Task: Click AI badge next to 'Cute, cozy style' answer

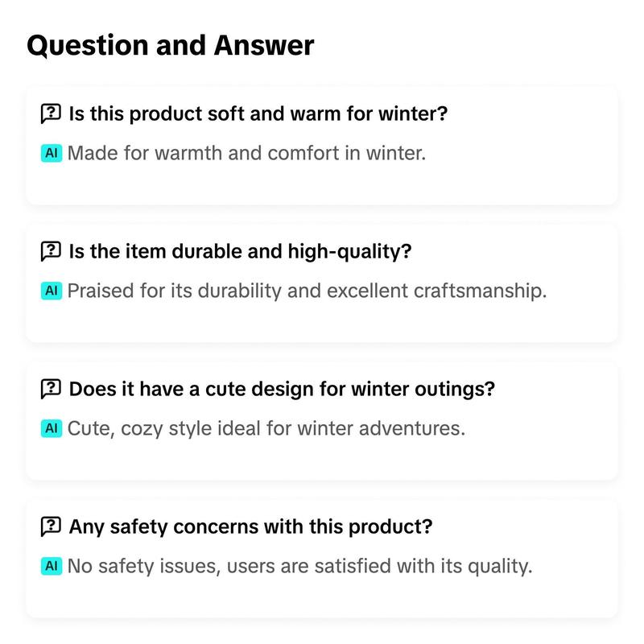Action: click(52, 428)
